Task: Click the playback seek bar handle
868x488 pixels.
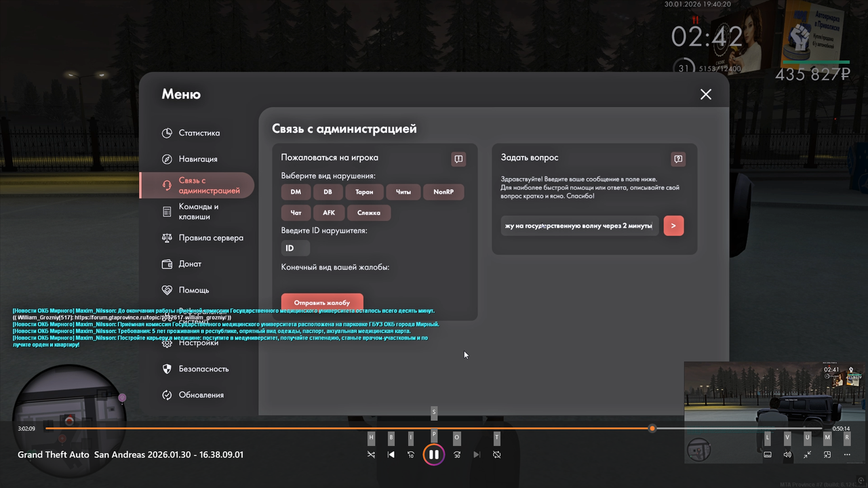Action: 652,428
